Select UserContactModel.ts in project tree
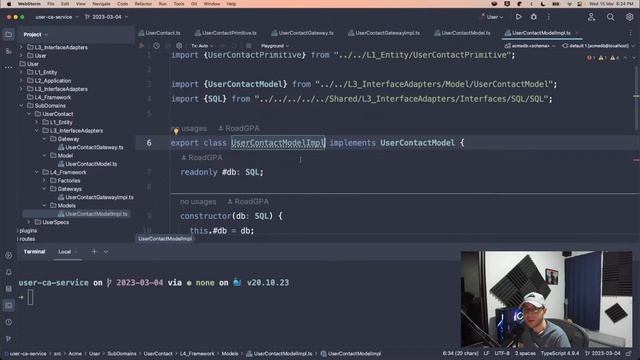640x360 pixels. coord(91,164)
